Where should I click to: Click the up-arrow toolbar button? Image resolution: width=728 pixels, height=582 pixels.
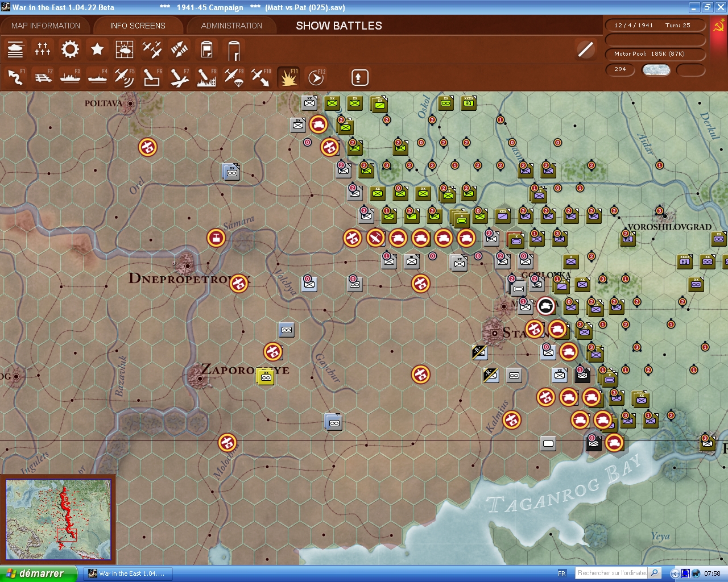(359, 77)
